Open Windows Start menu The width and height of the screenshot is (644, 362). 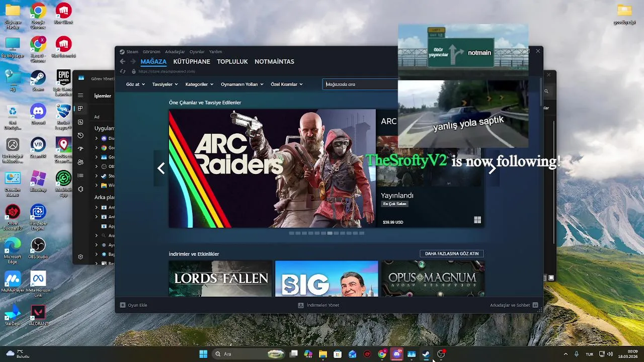[x=203, y=354]
